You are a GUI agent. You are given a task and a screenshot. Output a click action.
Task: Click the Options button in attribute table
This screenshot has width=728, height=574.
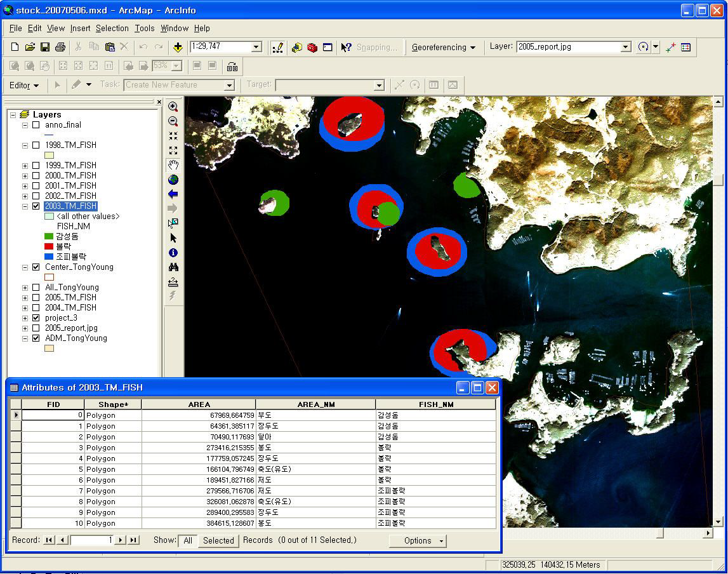click(x=418, y=541)
